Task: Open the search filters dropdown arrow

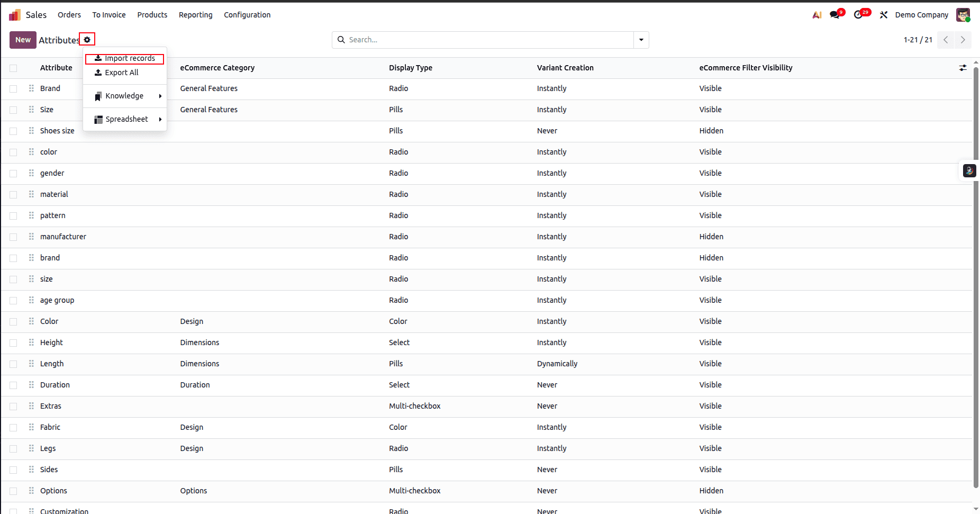Action: click(x=641, y=40)
